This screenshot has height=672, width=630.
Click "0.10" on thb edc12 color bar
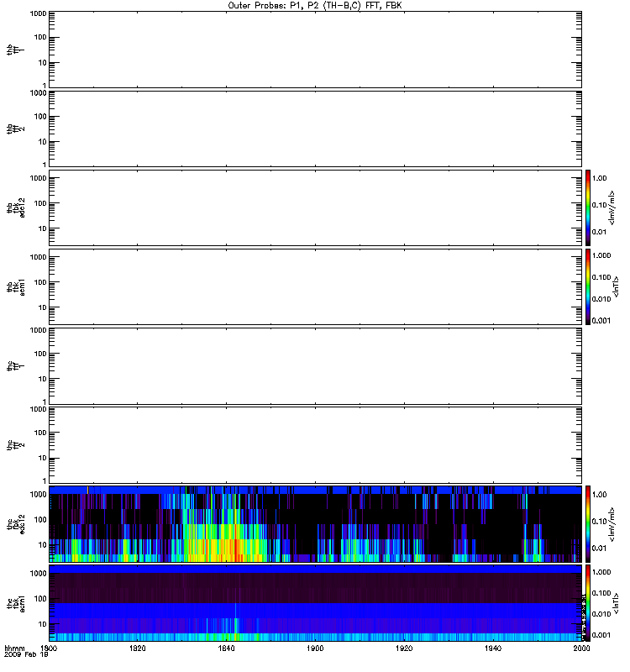coord(599,205)
